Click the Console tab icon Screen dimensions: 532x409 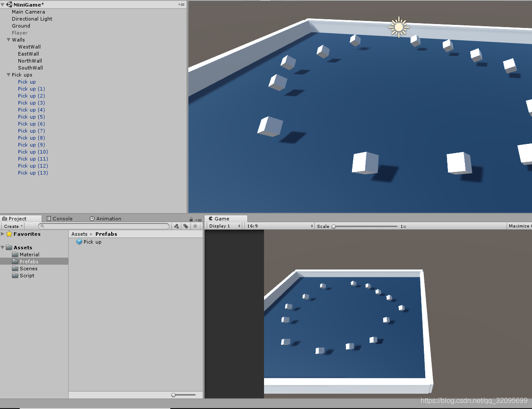[x=49, y=219]
